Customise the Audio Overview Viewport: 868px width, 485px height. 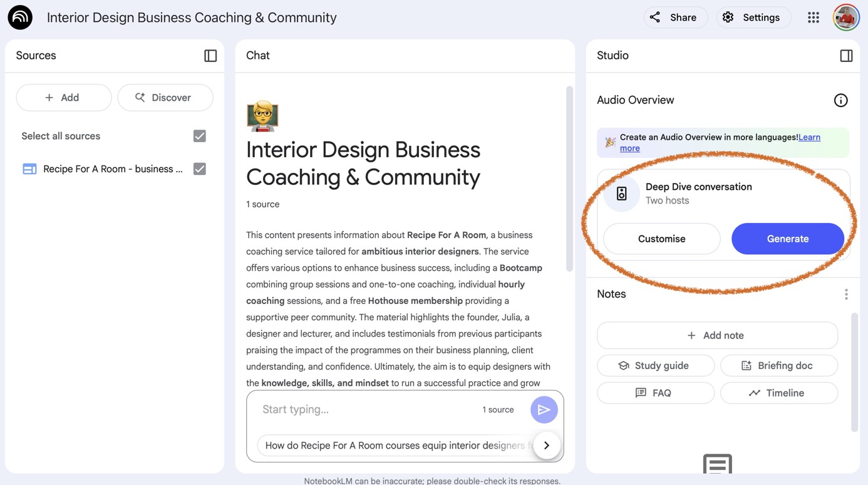tap(661, 239)
